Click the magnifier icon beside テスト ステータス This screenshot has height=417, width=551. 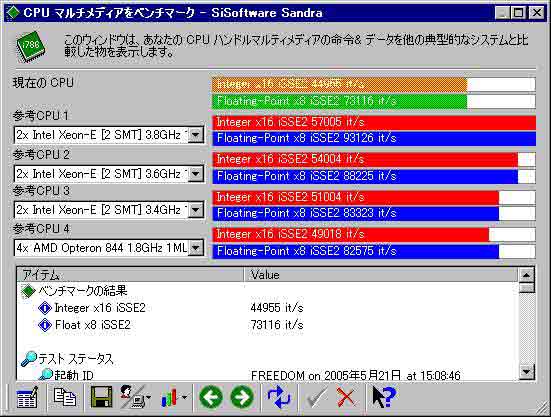[x=29, y=359]
